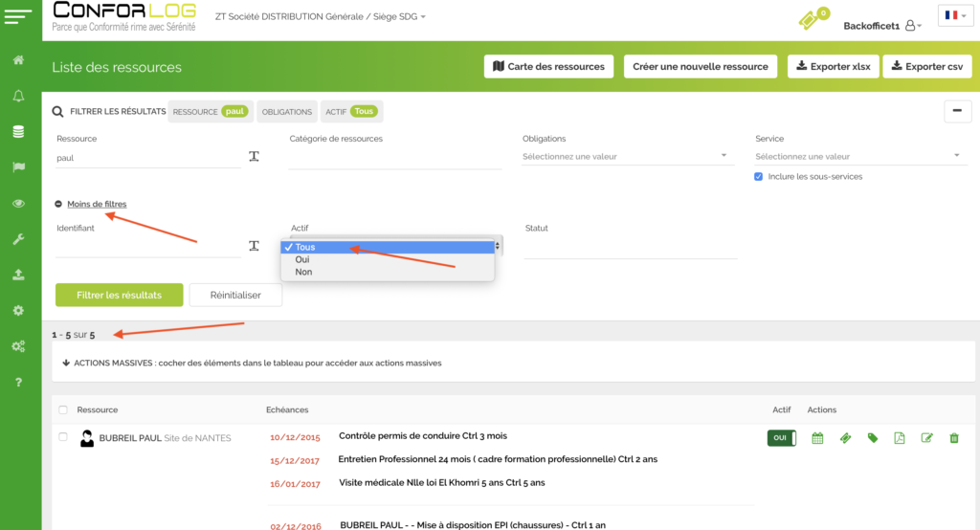
Task: Open the help question mark icon
Action: (x=18, y=383)
